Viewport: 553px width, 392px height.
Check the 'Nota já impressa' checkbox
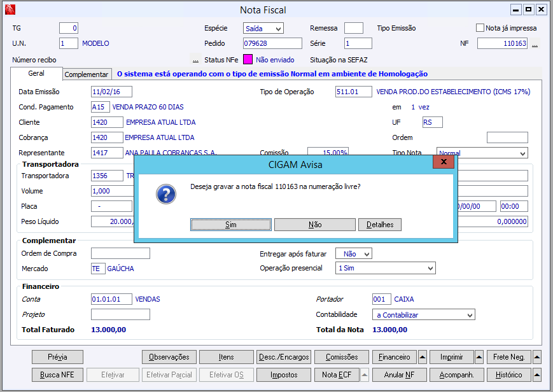tap(480, 28)
